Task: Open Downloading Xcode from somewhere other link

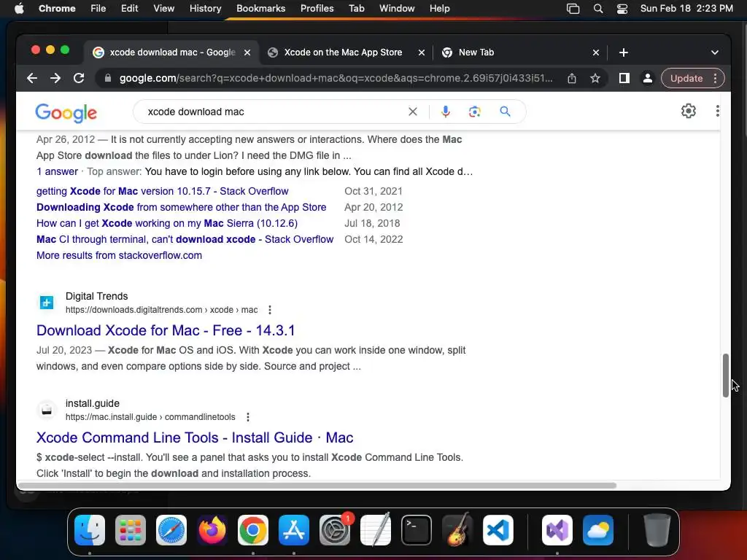Action: 182,207
